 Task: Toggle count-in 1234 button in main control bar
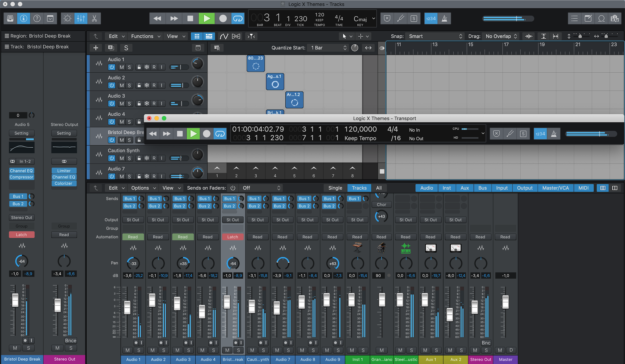click(431, 19)
